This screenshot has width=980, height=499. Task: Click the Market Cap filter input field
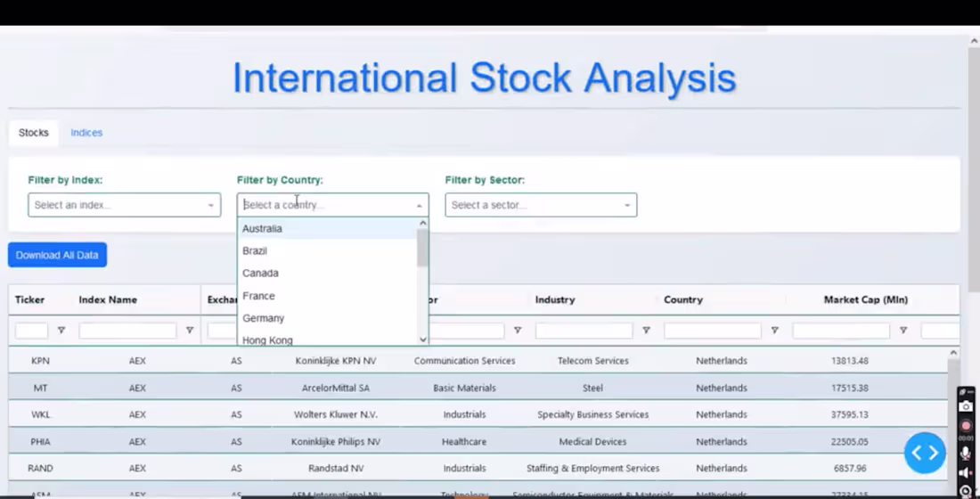[x=841, y=331]
